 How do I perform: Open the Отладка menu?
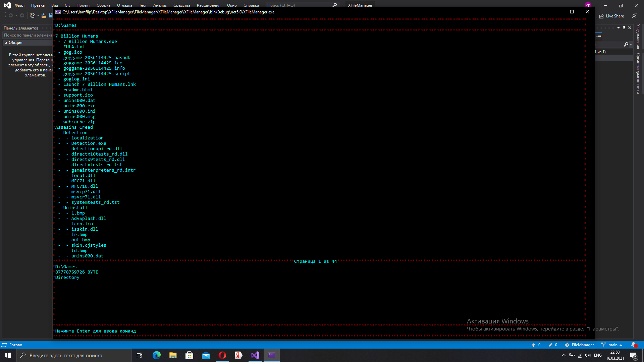[124, 5]
